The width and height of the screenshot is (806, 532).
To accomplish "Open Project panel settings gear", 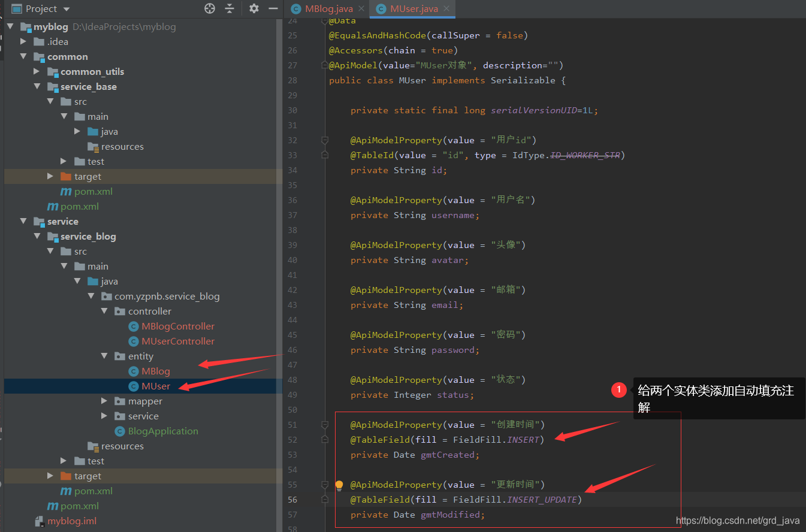I will (254, 8).
